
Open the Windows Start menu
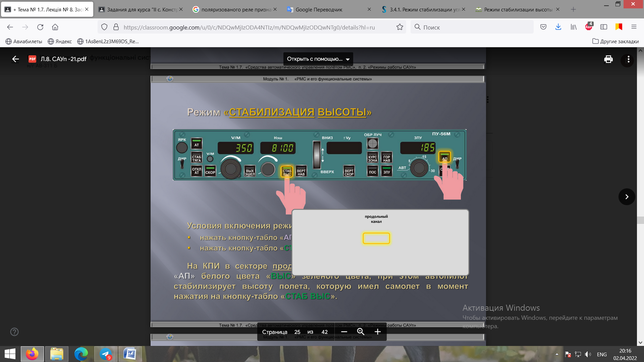click(10, 354)
